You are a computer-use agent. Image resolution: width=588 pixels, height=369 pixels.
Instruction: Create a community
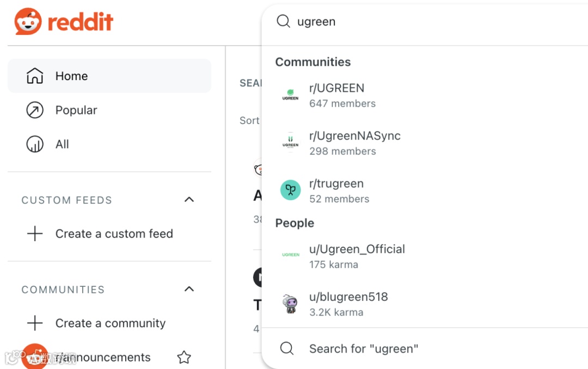[110, 323]
